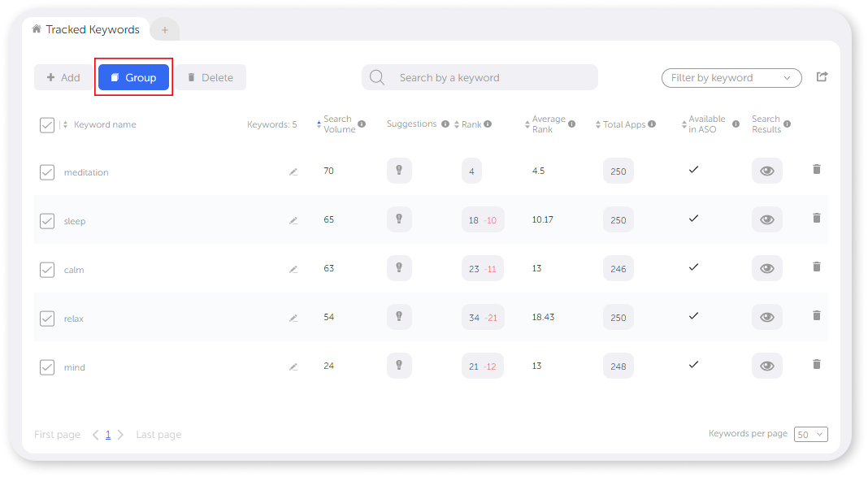868x477 pixels.
Task: Open suggestions lightbulb for meditation
Action: point(399,171)
